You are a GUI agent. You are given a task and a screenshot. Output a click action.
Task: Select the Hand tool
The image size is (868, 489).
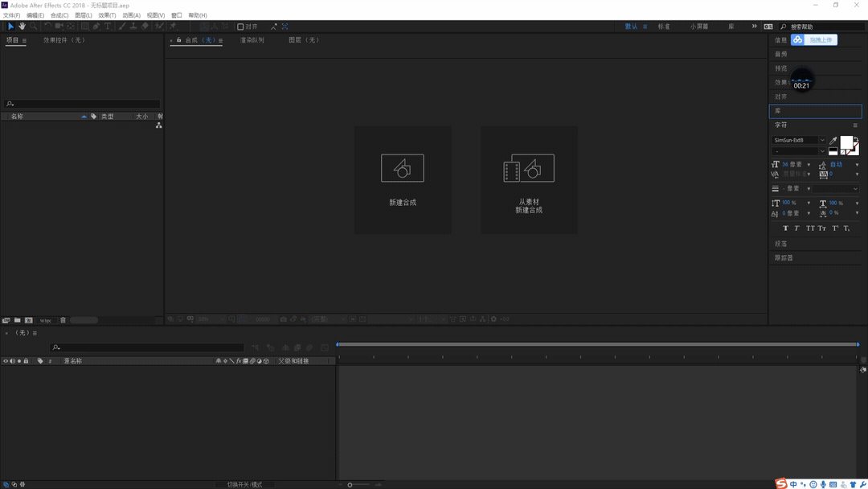pos(22,27)
